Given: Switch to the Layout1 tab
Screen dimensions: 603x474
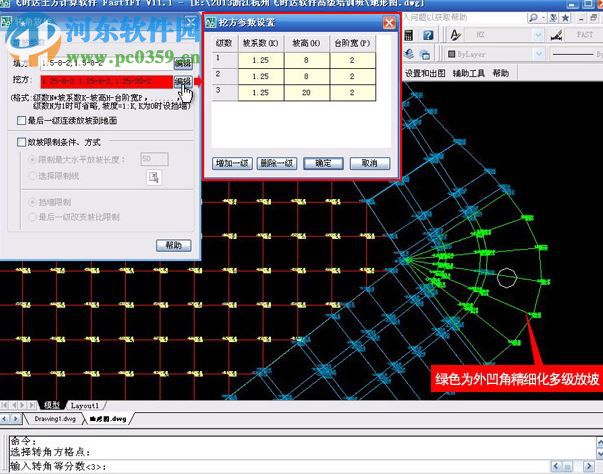Looking at the screenshot, I should 83,405.
